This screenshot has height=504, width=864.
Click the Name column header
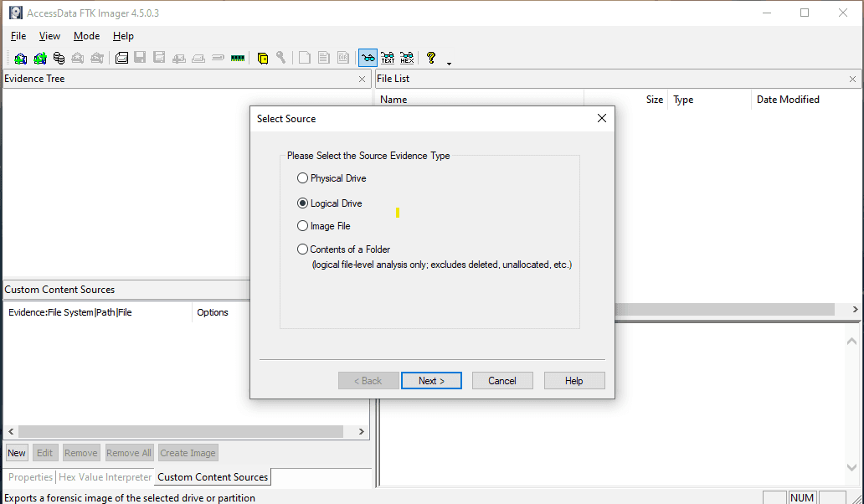click(481, 100)
